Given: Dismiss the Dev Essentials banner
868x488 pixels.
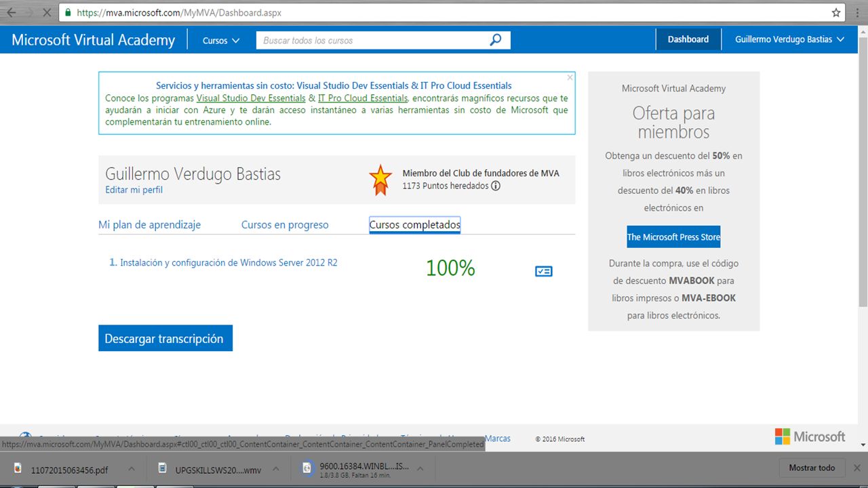Looking at the screenshot, I should coord(570,77).
